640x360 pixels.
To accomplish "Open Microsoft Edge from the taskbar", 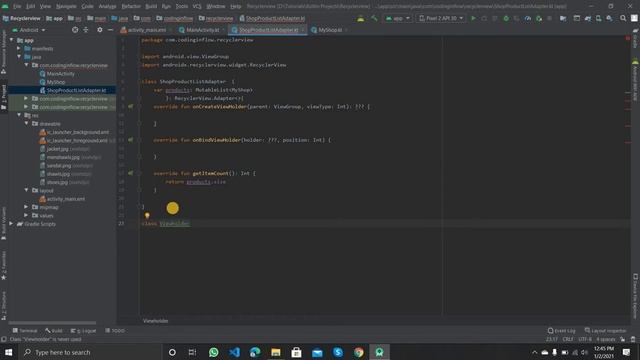I will coord(255,352).
